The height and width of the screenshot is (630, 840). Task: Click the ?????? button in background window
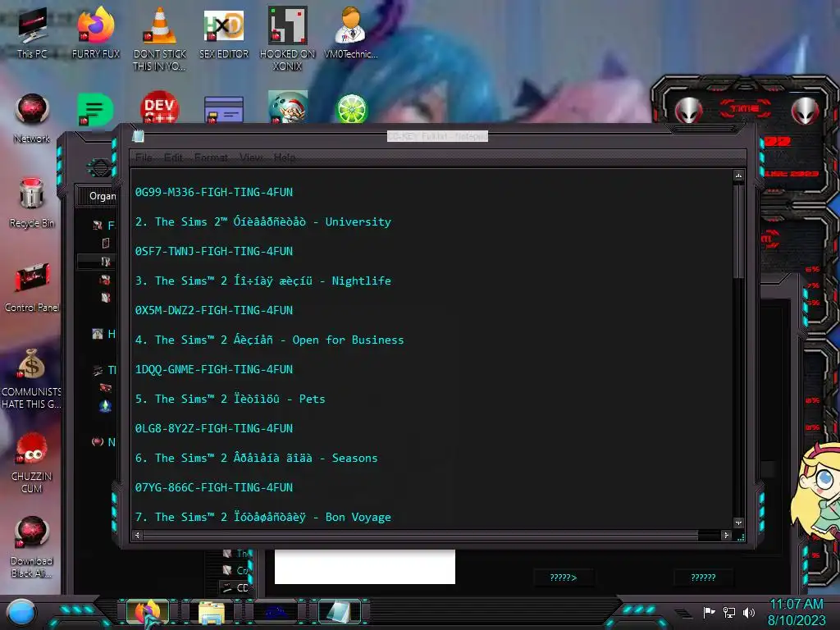coord(703,577)
